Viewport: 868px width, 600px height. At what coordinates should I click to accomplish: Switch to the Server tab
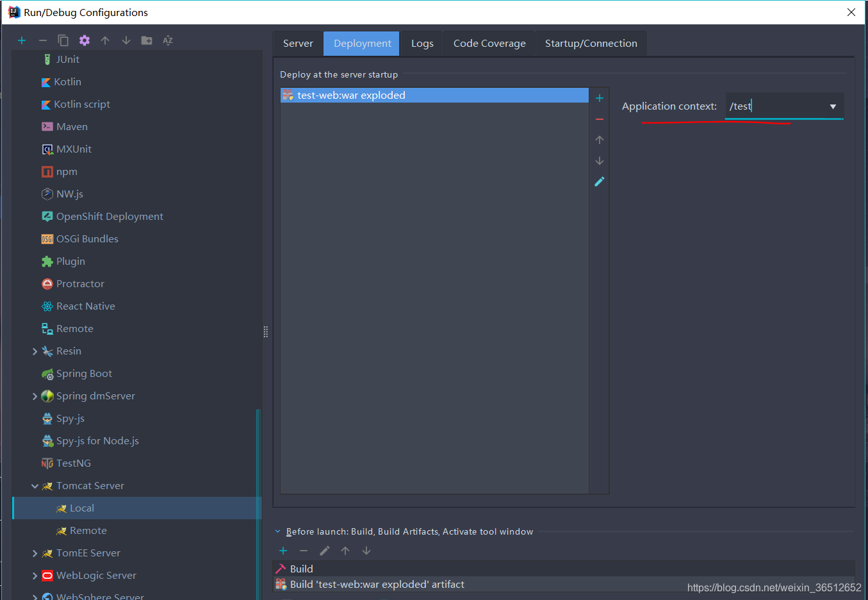[x=298, y=44]
